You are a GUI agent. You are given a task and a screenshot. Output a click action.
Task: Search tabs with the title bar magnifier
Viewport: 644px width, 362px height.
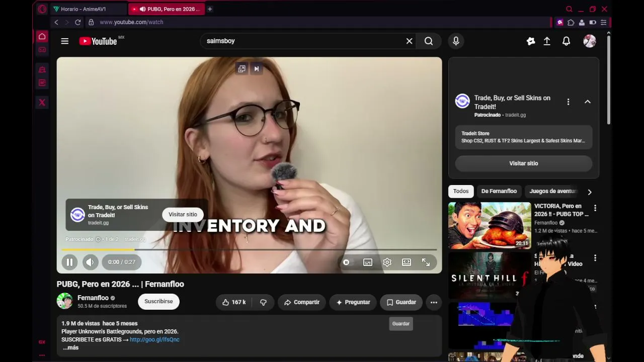pos(569,9)
